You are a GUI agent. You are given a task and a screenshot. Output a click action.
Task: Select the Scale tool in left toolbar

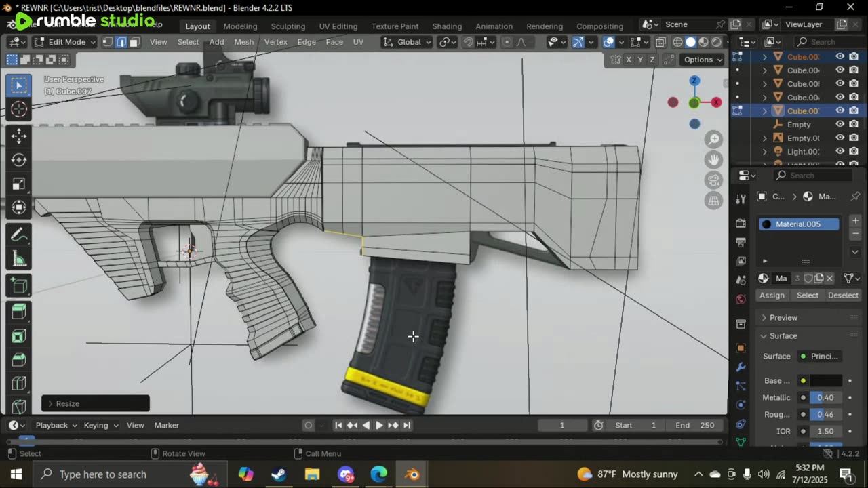pyautogui.click(x=19, y=184)
